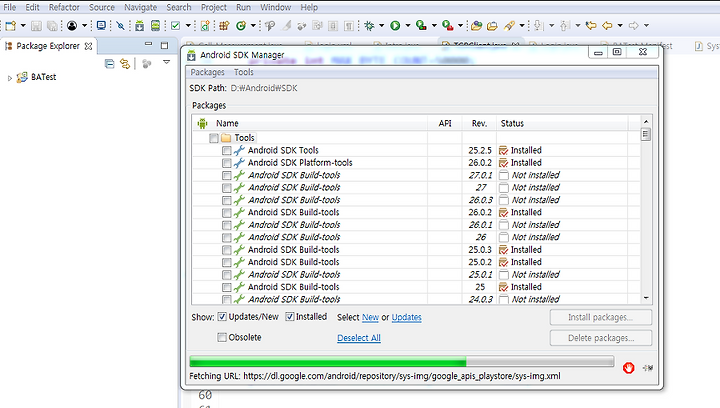This screenshot has width=720, height=408.
Task: Open the Refactor menu
Action: [x=64, y=7]
